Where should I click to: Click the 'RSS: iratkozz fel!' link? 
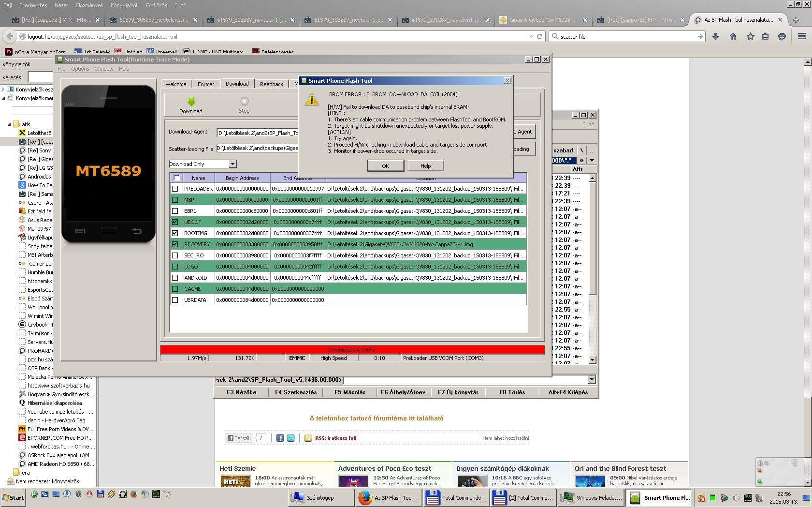[x=336, y=438]
